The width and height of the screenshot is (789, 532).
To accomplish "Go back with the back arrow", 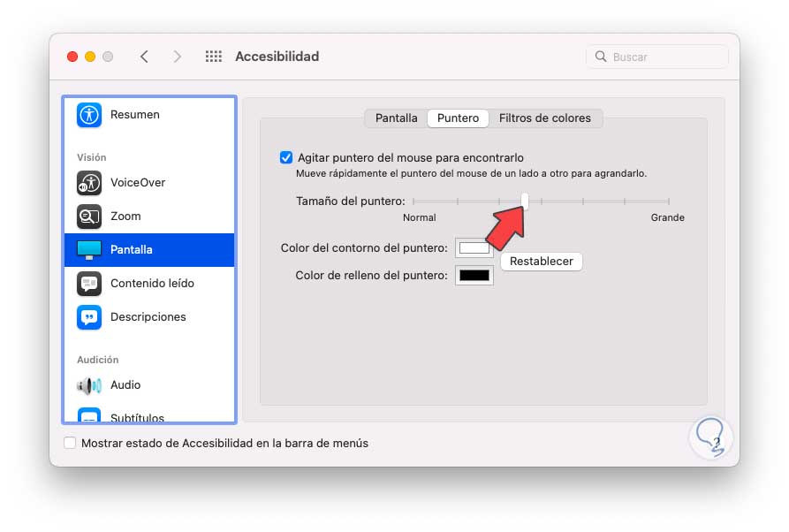I will click(x=144, y=57).
